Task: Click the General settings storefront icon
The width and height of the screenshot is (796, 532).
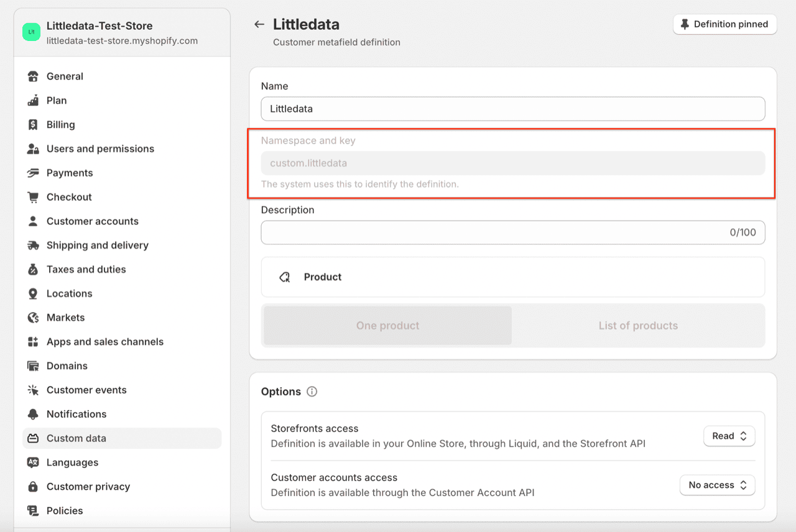Action: coord(34,76)
